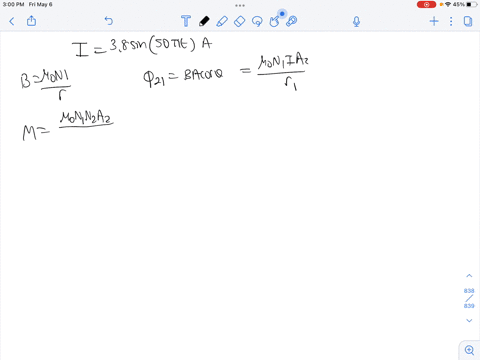Image resolution: width=480 pixels, height=360 pixels.
Task: Go back to the notes library
Action: pyautogui.click(x=12, y=22)
